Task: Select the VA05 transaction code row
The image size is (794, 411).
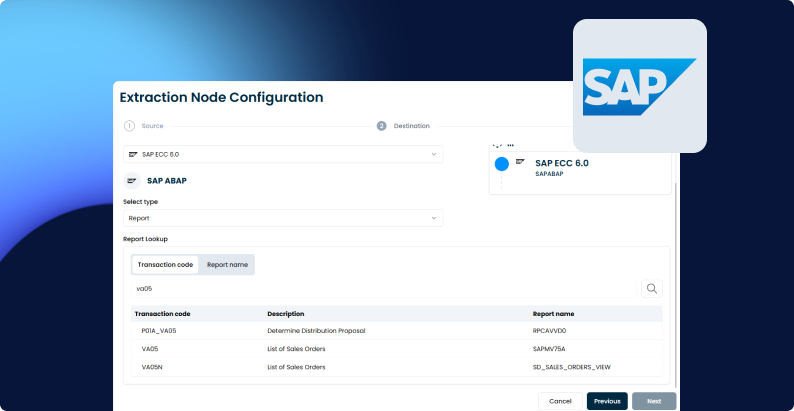Action: [396, 349]
